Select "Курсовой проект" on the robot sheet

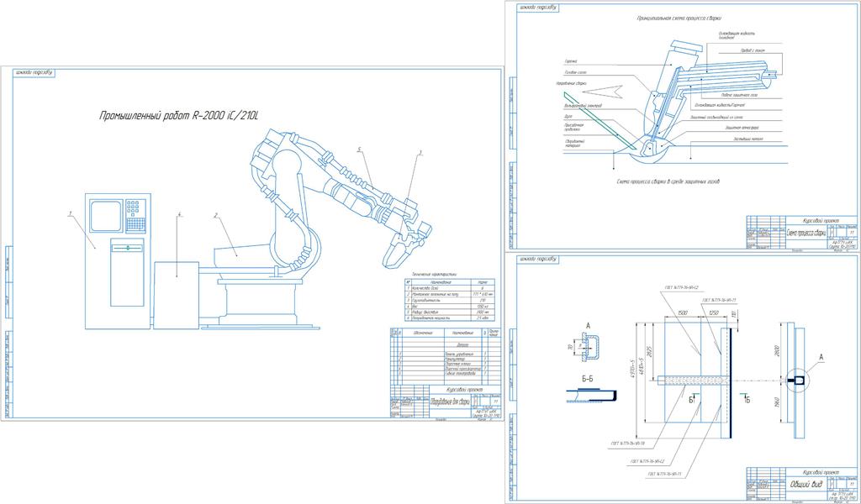pyautogui.click(x=464, y=390)
